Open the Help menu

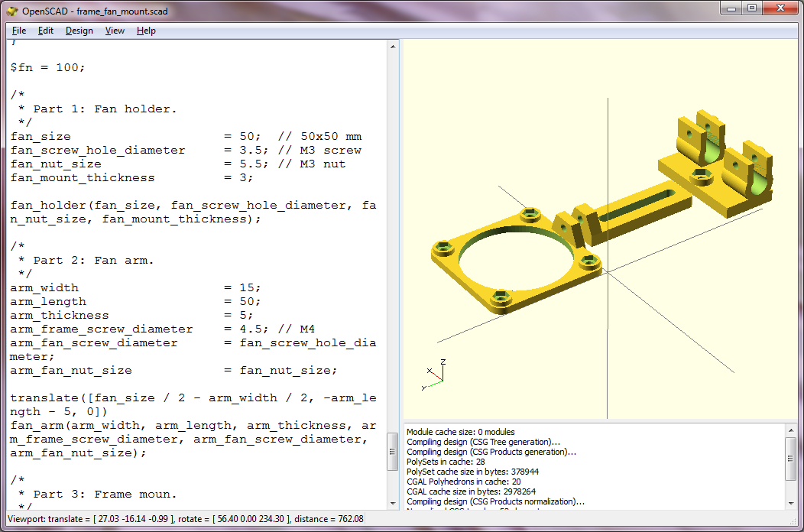146,31
